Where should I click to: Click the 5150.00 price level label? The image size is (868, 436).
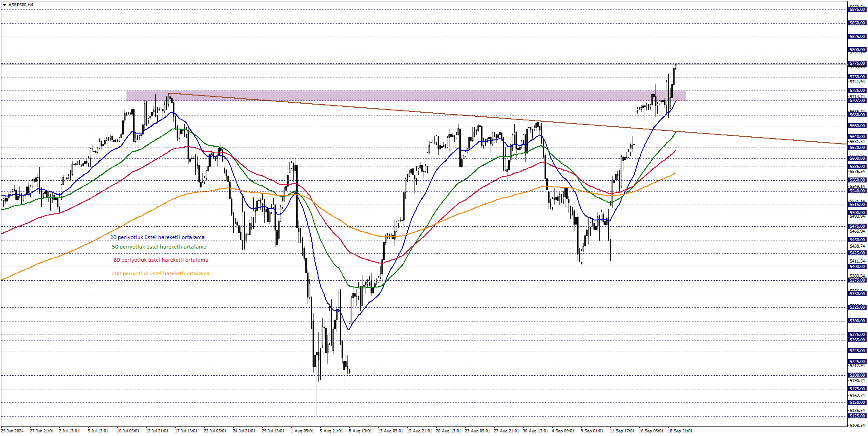point(857,402)
